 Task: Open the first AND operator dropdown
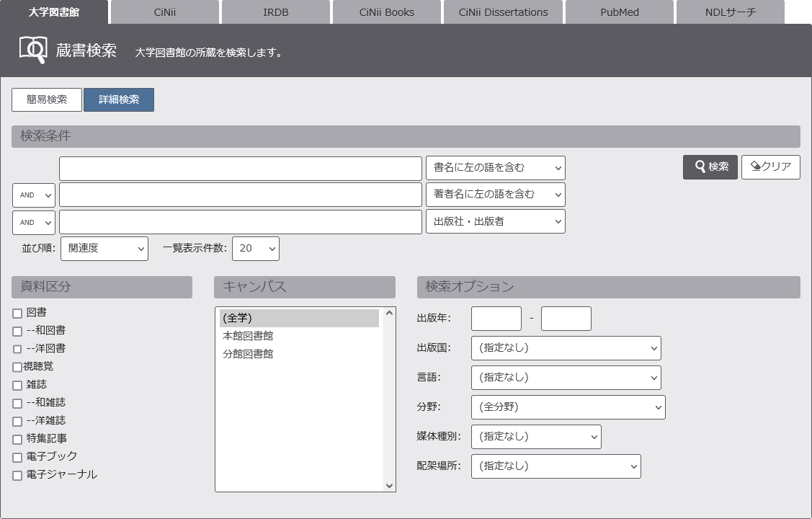[x=34, y=195]
